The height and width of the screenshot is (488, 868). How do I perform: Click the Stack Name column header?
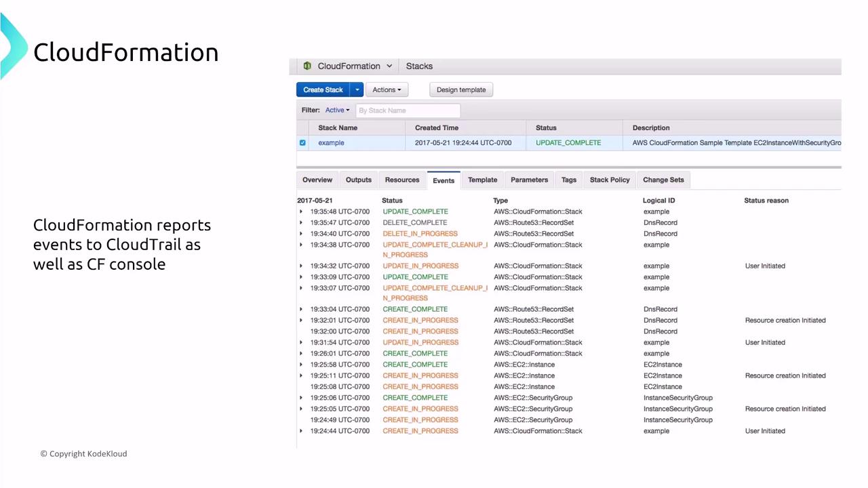(x=338, y=127)
